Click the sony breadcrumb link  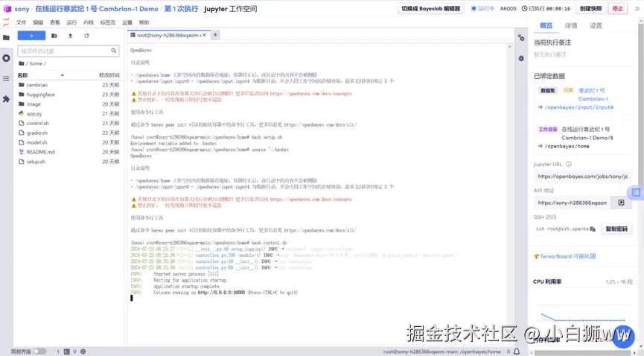[x=22, y=9]
